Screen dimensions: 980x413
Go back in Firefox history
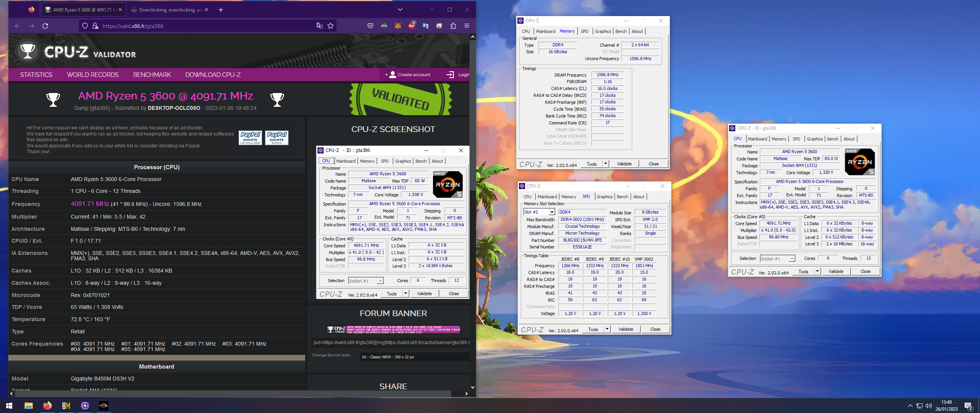click(18, 26)
